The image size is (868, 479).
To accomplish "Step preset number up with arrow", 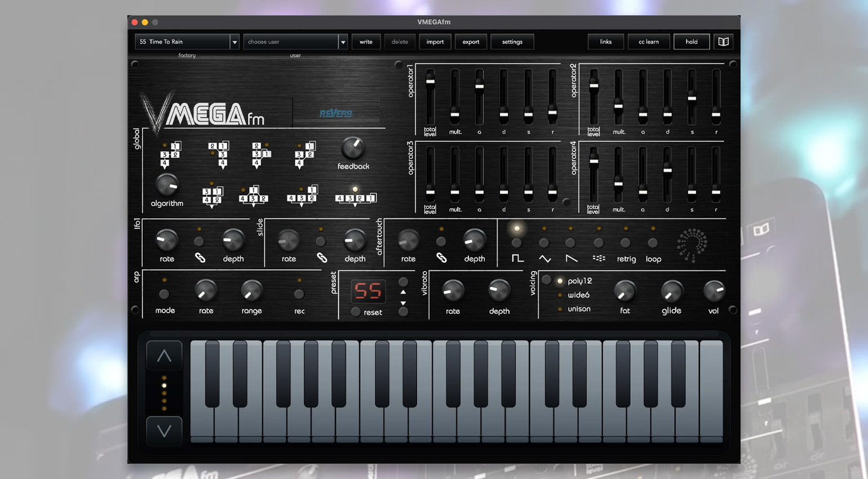I will click(x=403, y=292).
